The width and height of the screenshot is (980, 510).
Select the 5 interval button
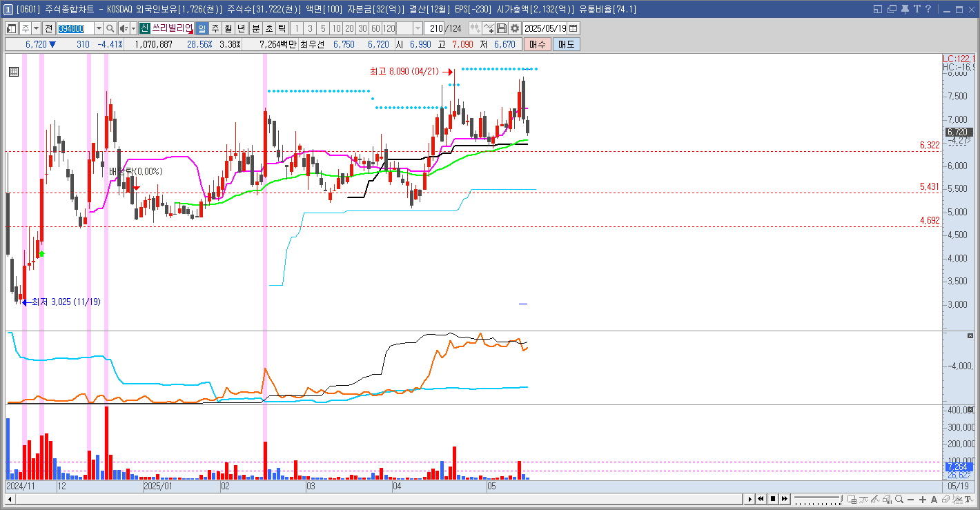pos(322,28)
